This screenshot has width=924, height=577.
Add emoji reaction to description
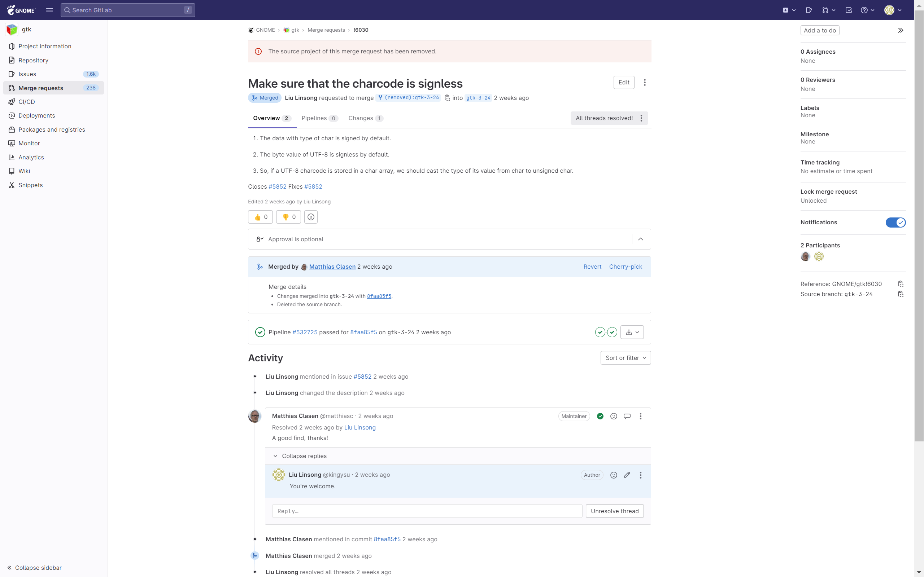point(311,217)
